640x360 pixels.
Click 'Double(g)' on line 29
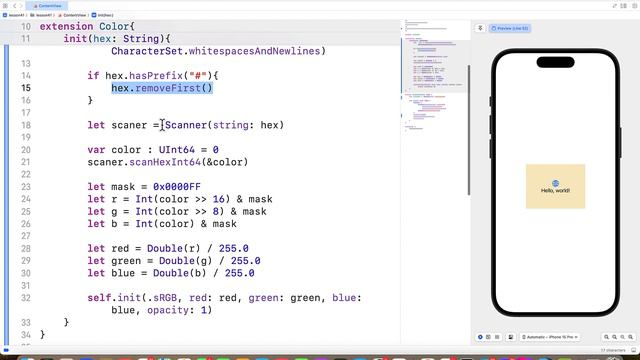[x=186, y=261]
